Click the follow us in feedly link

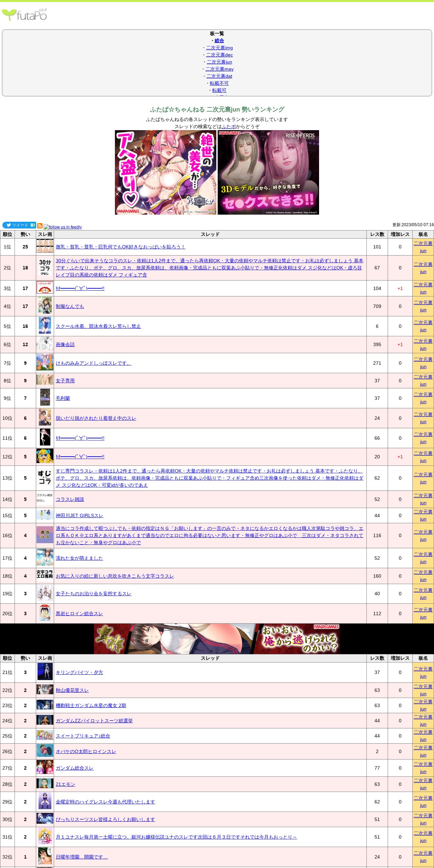pyautogui.click(x=63, y=227)
